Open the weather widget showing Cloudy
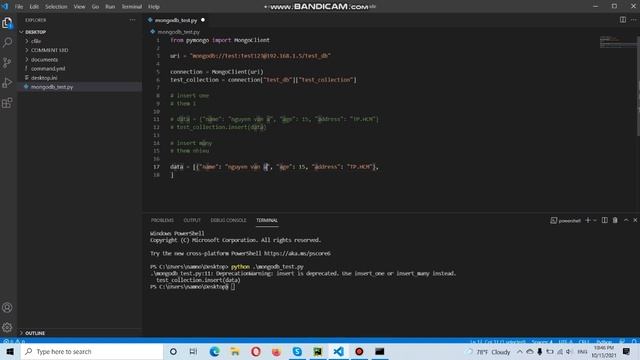The width and height of the screenshot is (640, 360). click(x=489, y=352)
